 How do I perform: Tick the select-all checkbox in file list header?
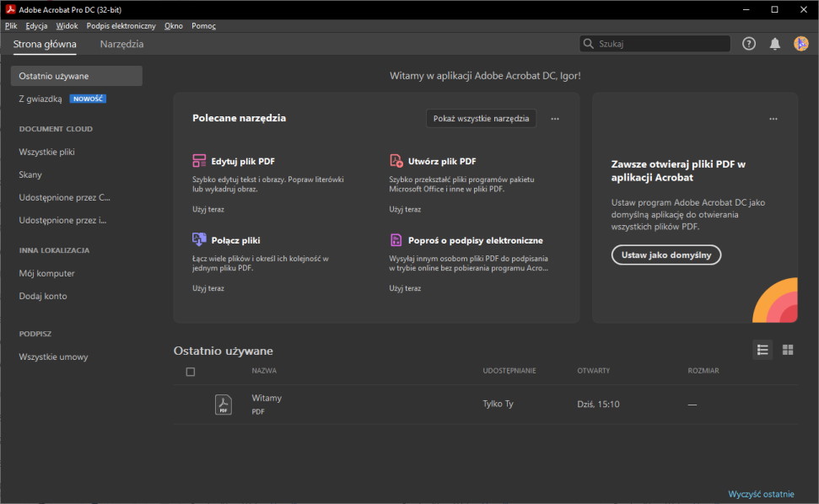pos(191,372)
